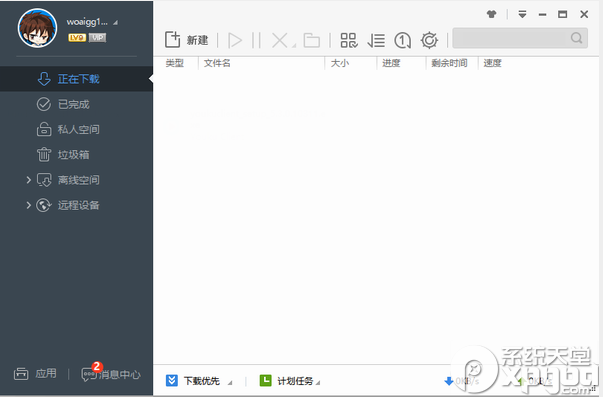Click the pause download icon
The height and width of the screenshot is (397, 603).
click(256, 40)
